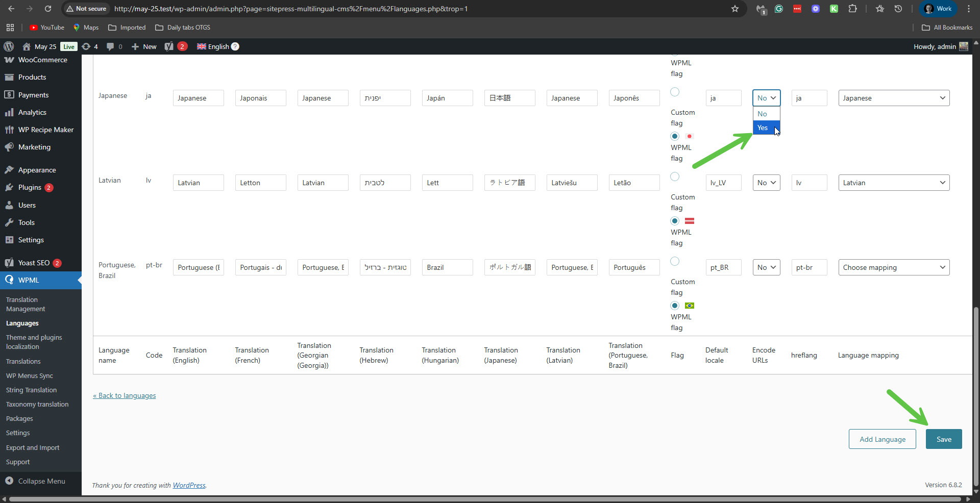This screenshot has width=980, height=503.
Task: Open browser history clock icon
Action: pyautogui.click(x=898, y=9)
